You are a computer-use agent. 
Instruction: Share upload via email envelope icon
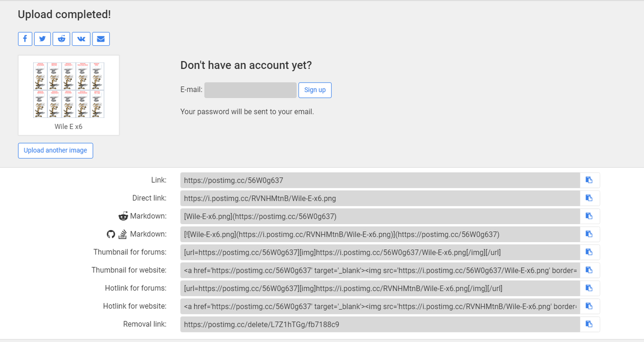coord(101,39)
